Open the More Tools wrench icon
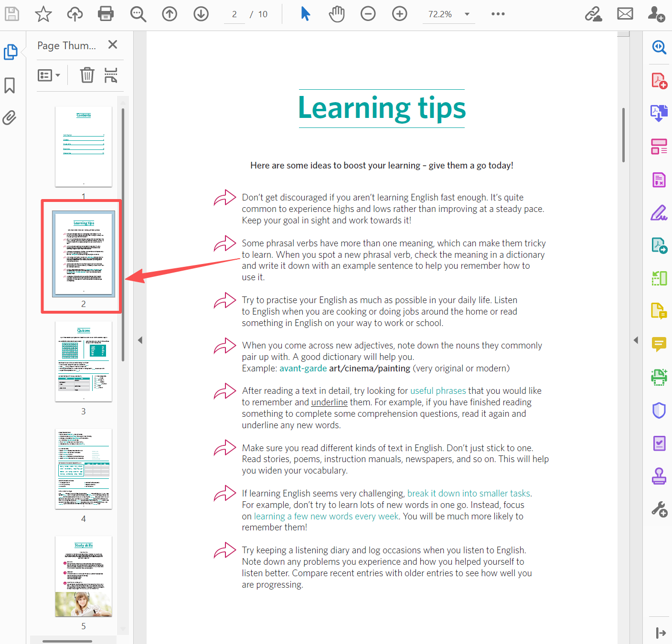Viewport: 672px width, 644px height. pyautogui.click(x=659, y=509)
